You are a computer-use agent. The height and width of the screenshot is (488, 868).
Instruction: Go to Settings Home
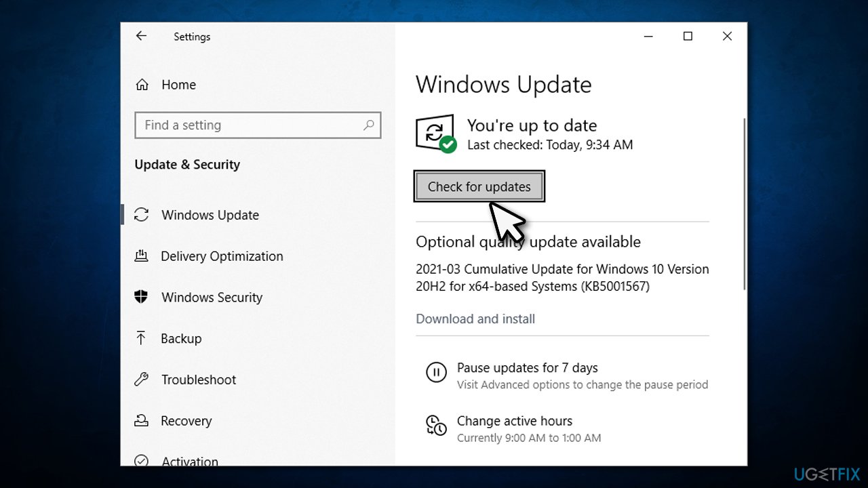click(x=179, y=85)
